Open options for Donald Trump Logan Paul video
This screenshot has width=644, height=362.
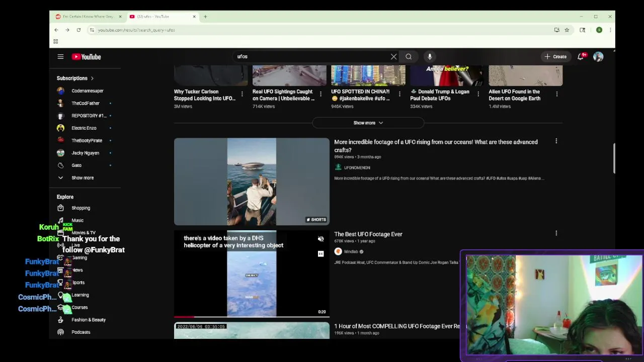point(478,94)
